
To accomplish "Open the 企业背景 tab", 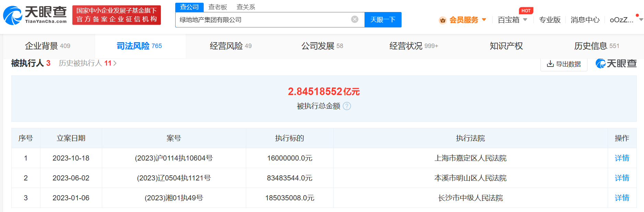I will point(48,46).
